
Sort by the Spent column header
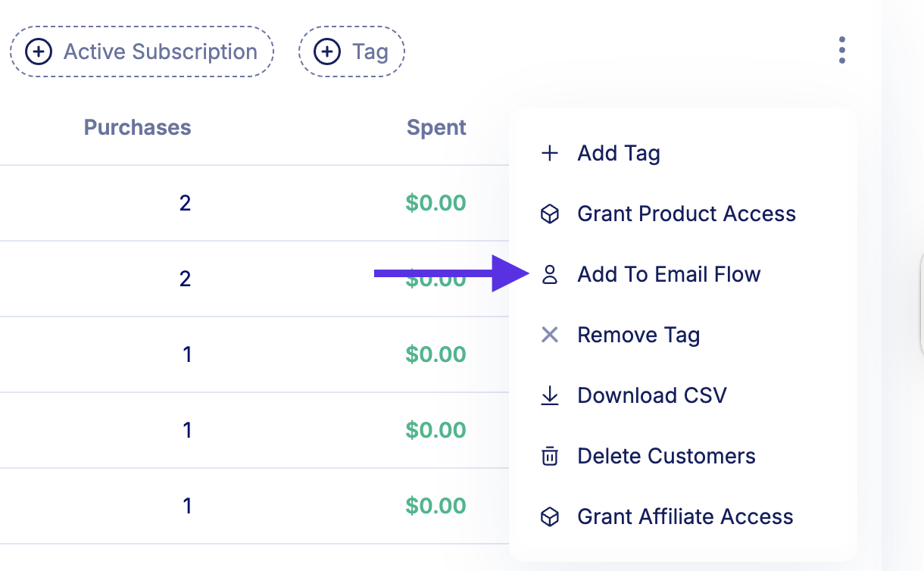tap(436, 127)
